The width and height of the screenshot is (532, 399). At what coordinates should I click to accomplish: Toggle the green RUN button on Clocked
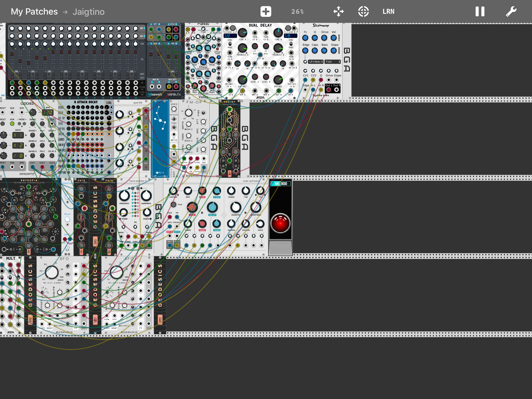pos(12,124)
